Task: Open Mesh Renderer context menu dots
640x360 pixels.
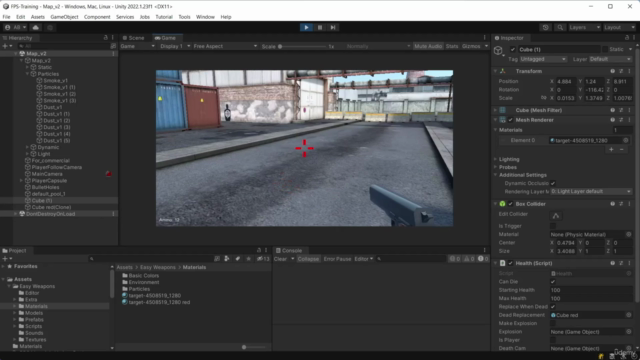Action: point(629,120)
